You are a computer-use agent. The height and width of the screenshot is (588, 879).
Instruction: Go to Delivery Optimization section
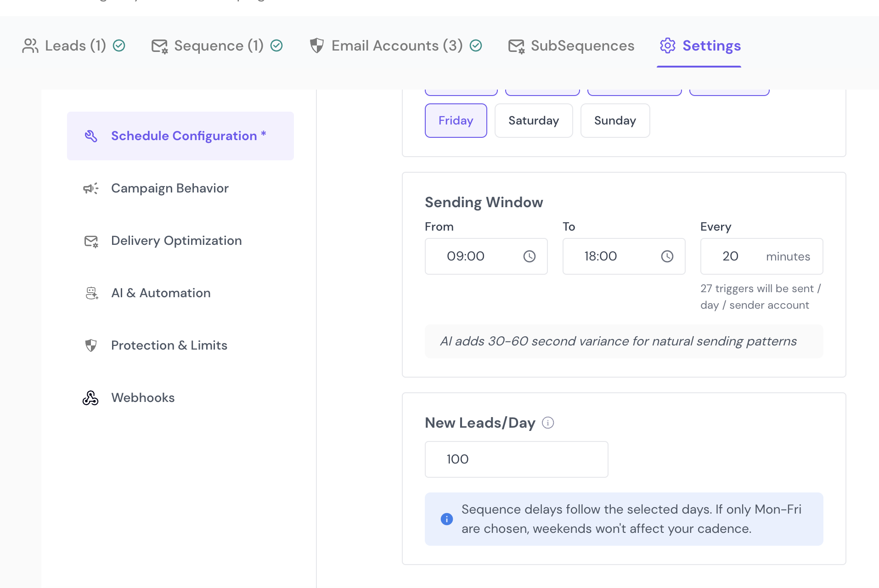[x=180, y=241]
